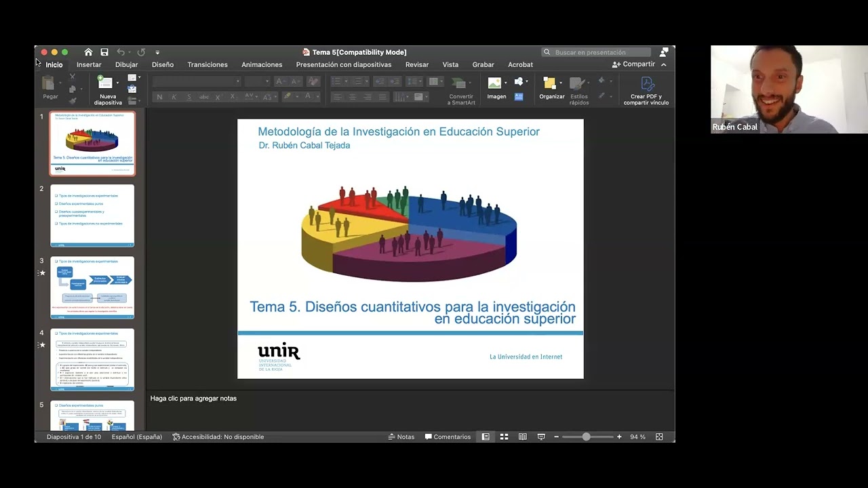Collapse the ribbon with the chevron
The height and width of the screenshot is (488, 868).
pyautogui.click(x=664, y=64)
